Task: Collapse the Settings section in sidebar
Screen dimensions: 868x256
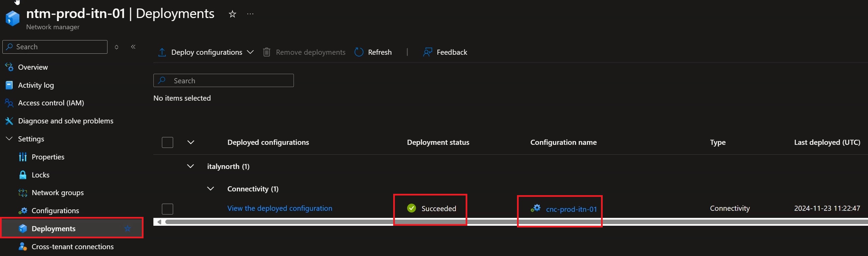Action: (9, 139)
